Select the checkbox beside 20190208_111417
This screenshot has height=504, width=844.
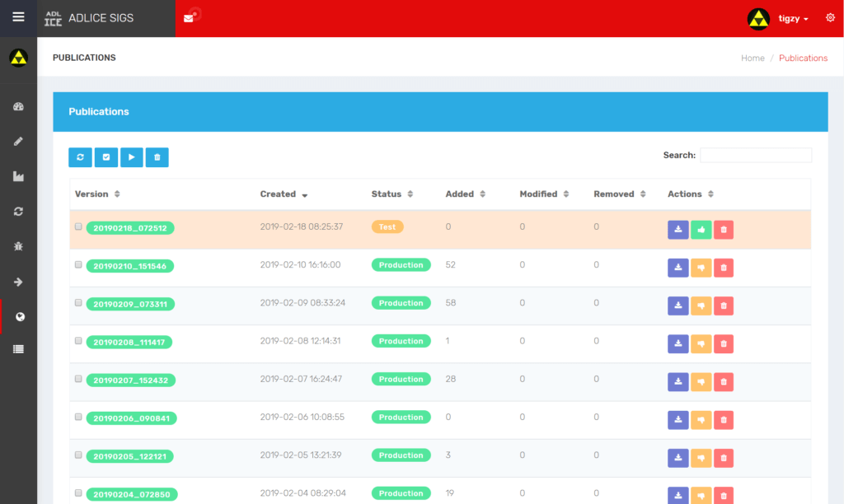78,341
